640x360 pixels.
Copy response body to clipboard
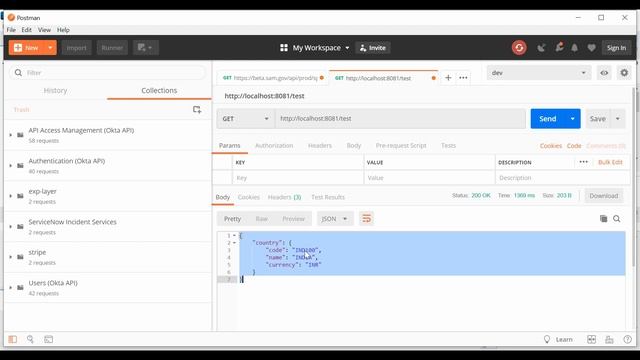[x=603, y=219]
